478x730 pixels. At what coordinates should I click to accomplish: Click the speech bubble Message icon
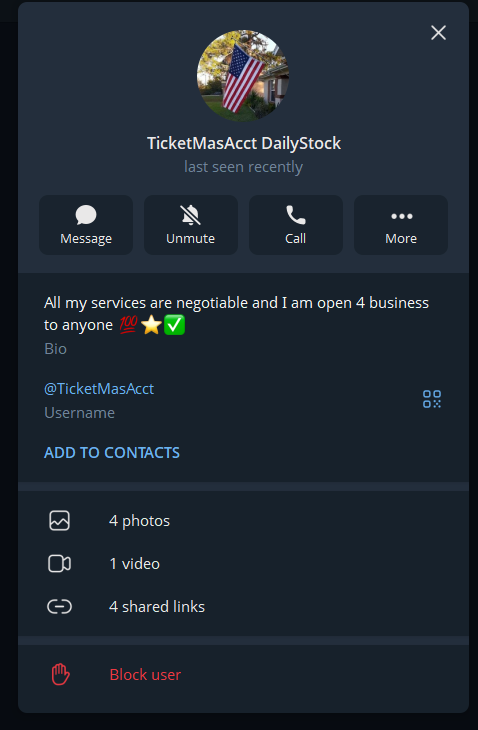click(86, 215)
